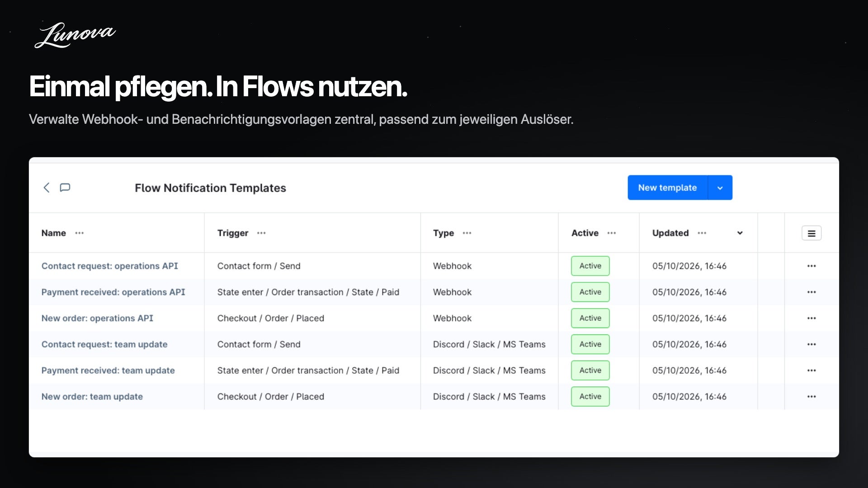Viewport: 868px width, 488px height.
Task: Open row actions for New order: operations API
Action: point(811,319)
